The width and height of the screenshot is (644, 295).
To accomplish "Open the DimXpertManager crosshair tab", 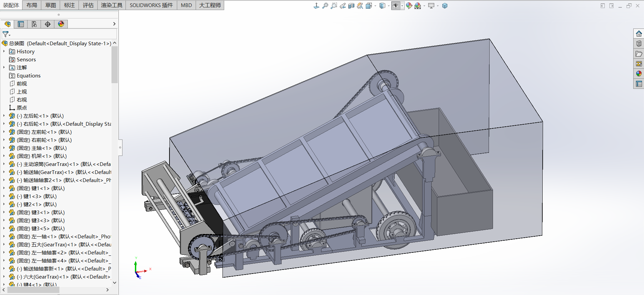I will click(x=48, y=24).
